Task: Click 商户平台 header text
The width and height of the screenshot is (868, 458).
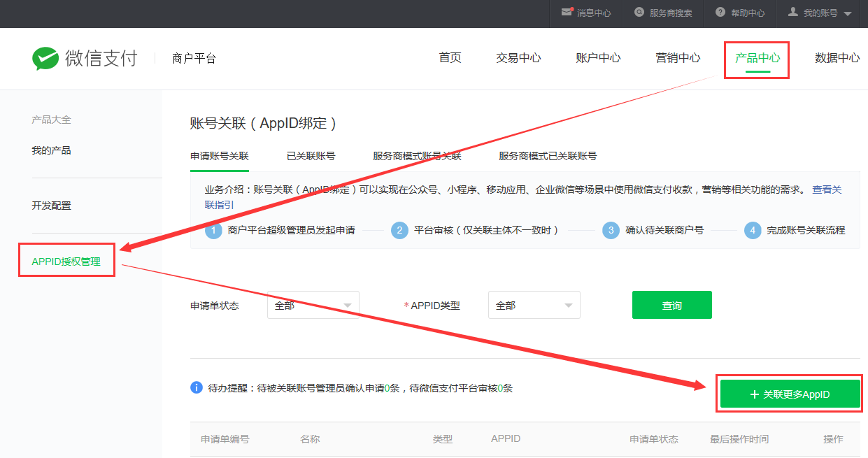Action: point(194,59)
